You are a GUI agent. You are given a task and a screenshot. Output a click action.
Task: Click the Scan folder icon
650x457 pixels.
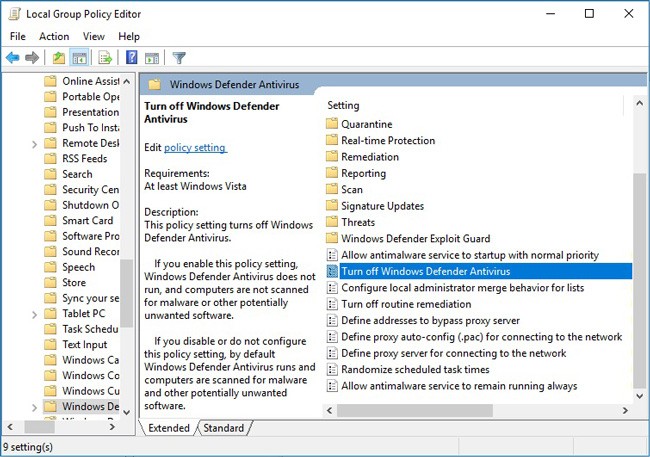[x=332, y=189]
